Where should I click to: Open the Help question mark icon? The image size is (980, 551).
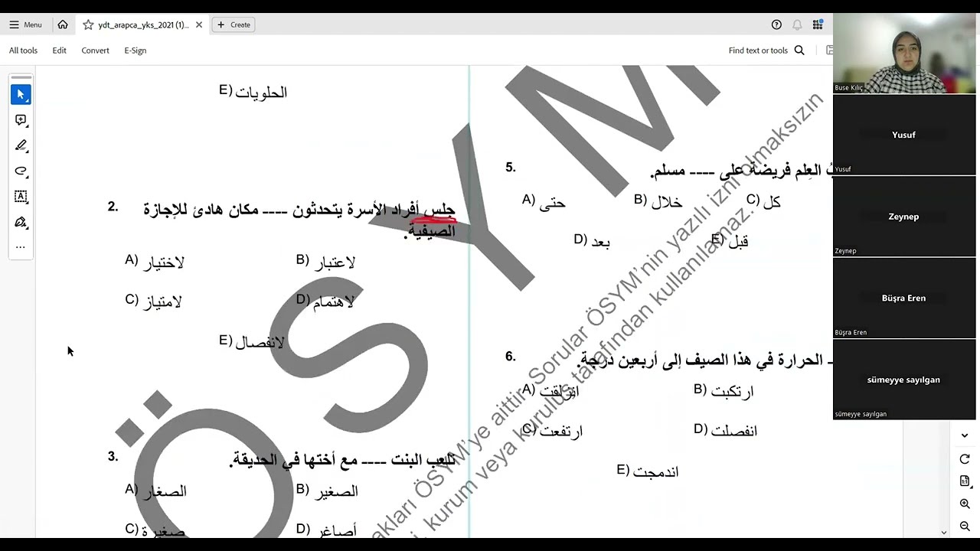tap(776, 24)
